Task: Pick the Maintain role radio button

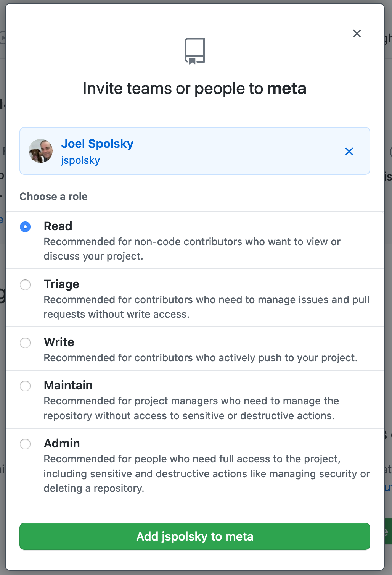Action: (25, 386)
